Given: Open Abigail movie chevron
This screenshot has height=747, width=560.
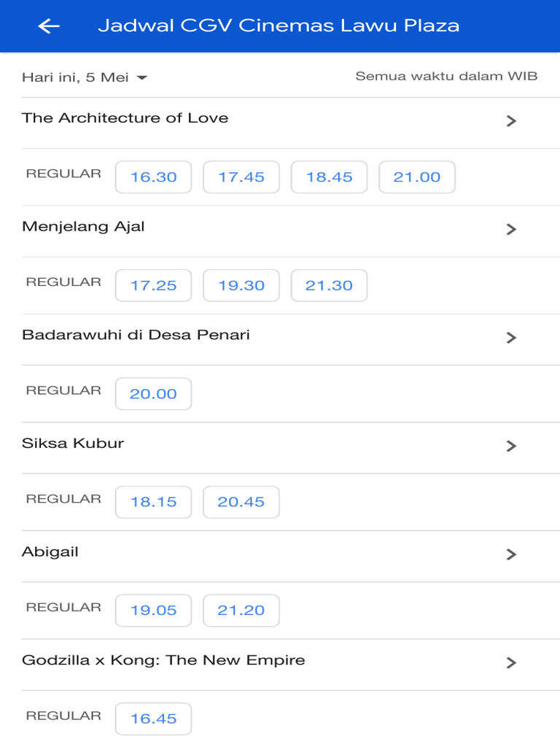Looking at the screenshot, I should [511, 554].
